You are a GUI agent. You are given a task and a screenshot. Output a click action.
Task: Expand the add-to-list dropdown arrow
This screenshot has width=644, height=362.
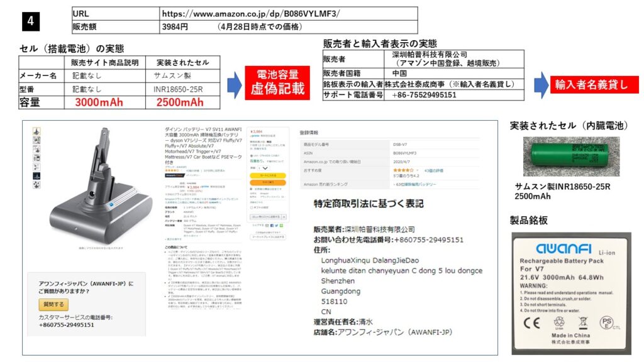[284, 216]
